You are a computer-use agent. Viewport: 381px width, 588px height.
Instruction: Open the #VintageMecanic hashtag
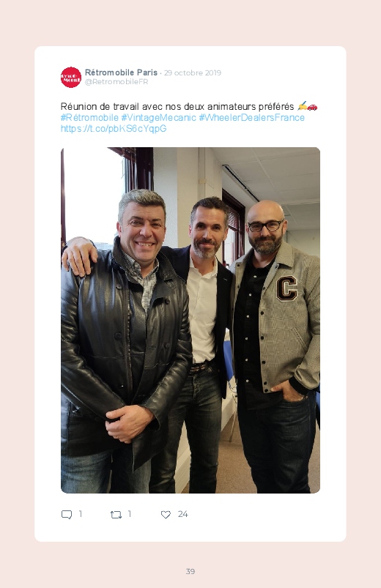tap(158, 118)
